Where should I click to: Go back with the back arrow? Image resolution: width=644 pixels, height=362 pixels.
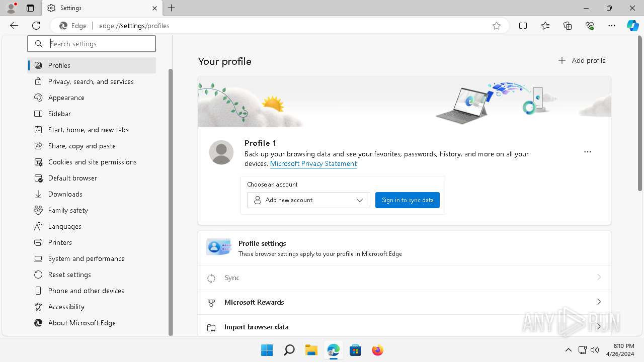tap(14, 26)
